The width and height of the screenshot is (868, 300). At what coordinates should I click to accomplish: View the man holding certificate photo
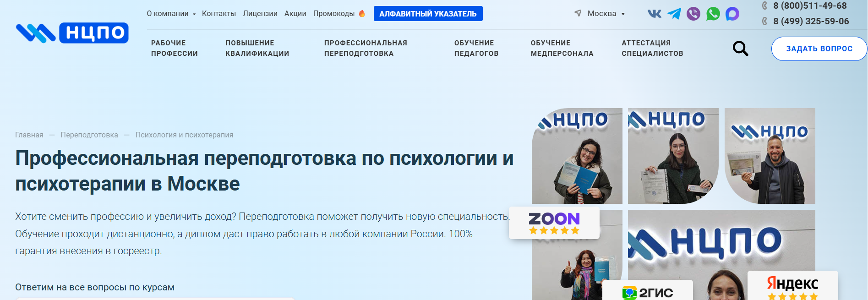[770, 156]
